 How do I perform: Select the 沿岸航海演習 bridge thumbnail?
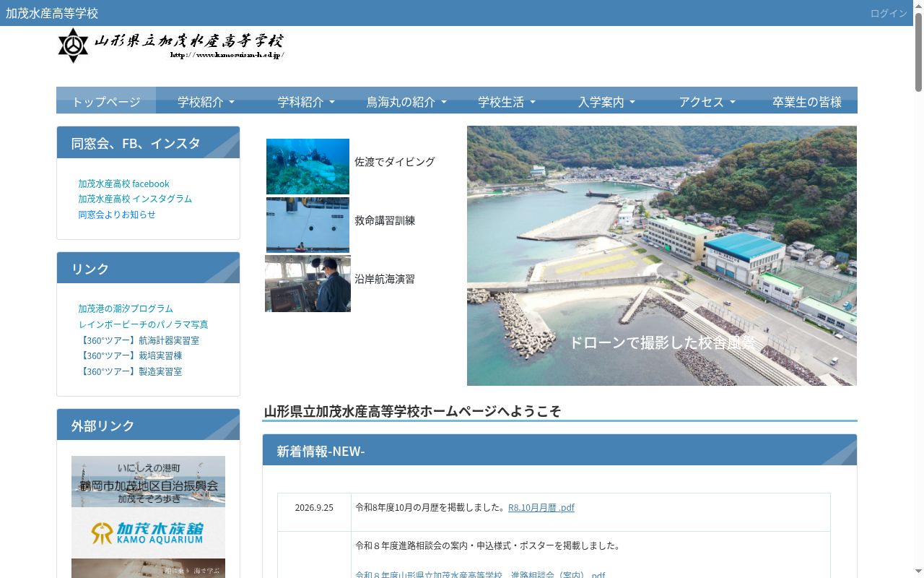pos(308,283)
